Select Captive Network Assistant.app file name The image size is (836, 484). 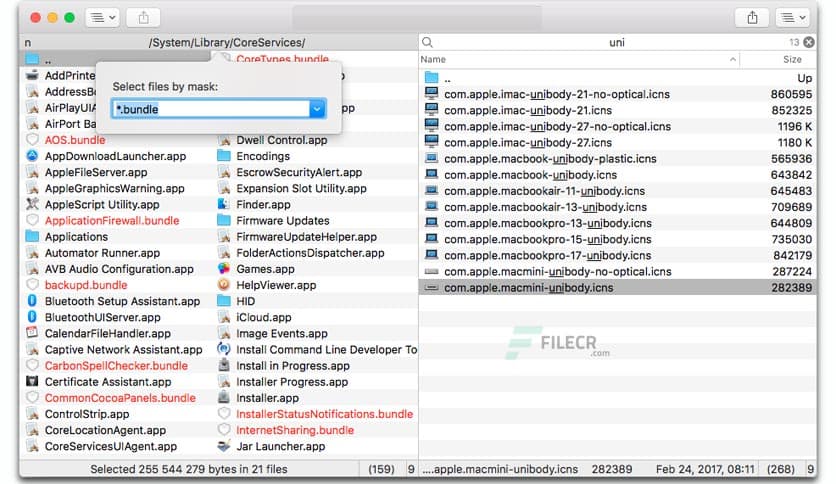(124, 349)
